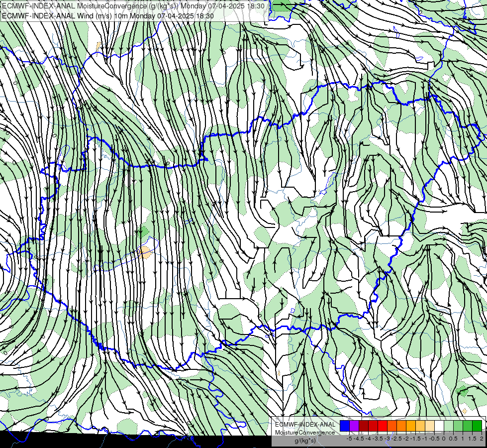Click the purple legend swatch
This screenshot has height=448, width=487.
pyautogui.click(x=354, y=426)
